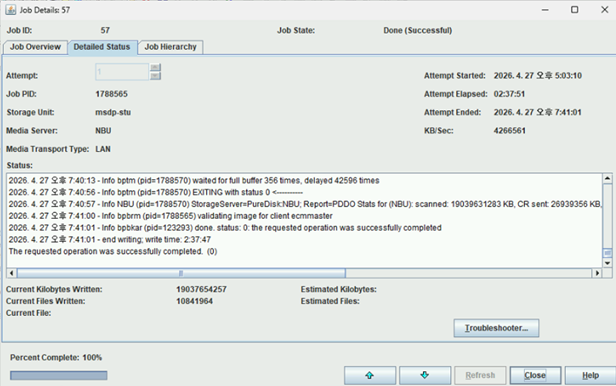
Task: Click the Attempt Elapsed value 02:37:51
Action: point(509,94)
